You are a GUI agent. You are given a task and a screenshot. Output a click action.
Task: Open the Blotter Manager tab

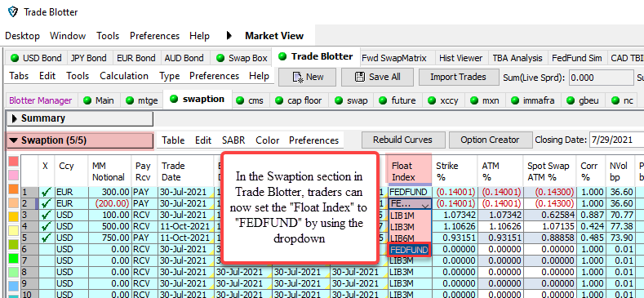pos(40,100)
